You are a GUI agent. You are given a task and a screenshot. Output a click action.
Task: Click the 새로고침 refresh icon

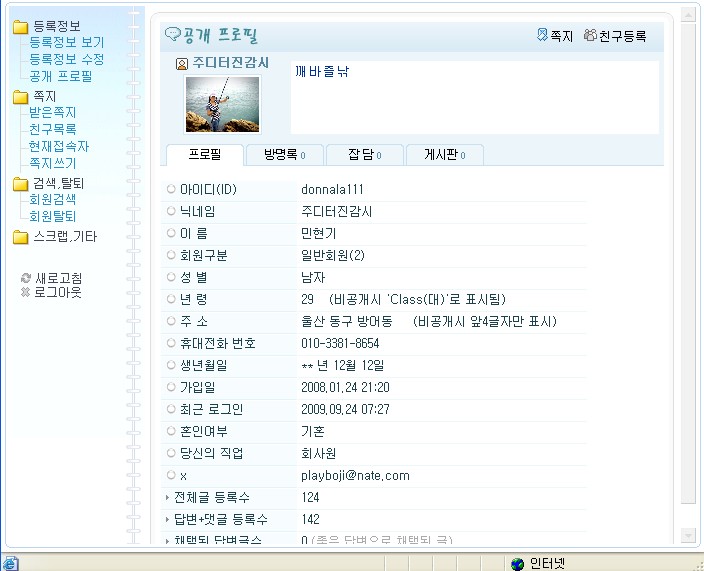(26, 278)
